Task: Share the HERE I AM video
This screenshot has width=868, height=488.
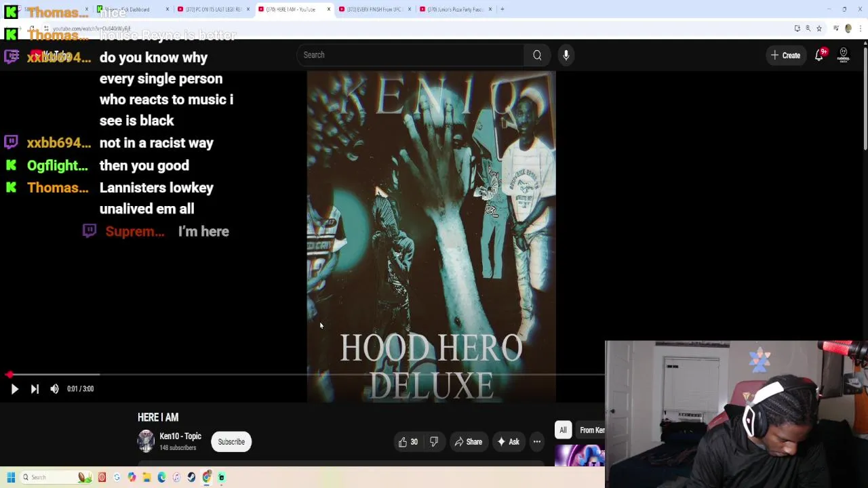Action: tap(469, 442)
